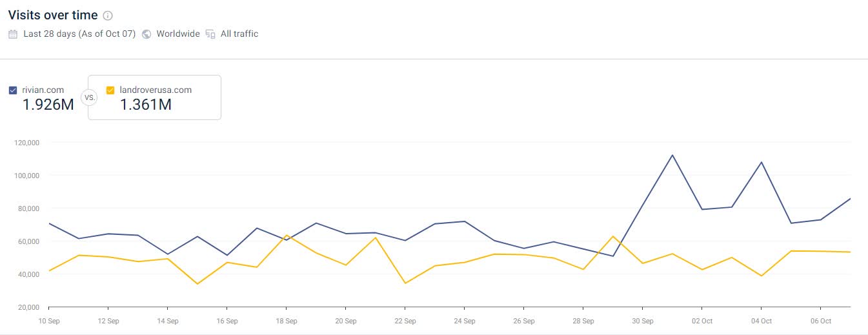Click the 18 Sep x-axis date label

click(x=287, y=321)
